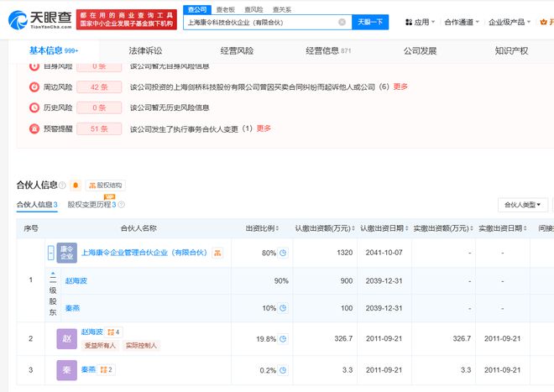Click the 受益所有人 tag

pos(100,345)
